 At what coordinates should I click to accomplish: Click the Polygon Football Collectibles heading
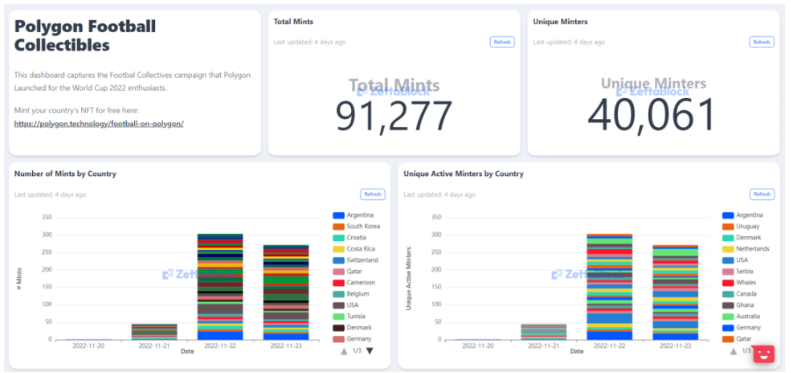point(85,35)
